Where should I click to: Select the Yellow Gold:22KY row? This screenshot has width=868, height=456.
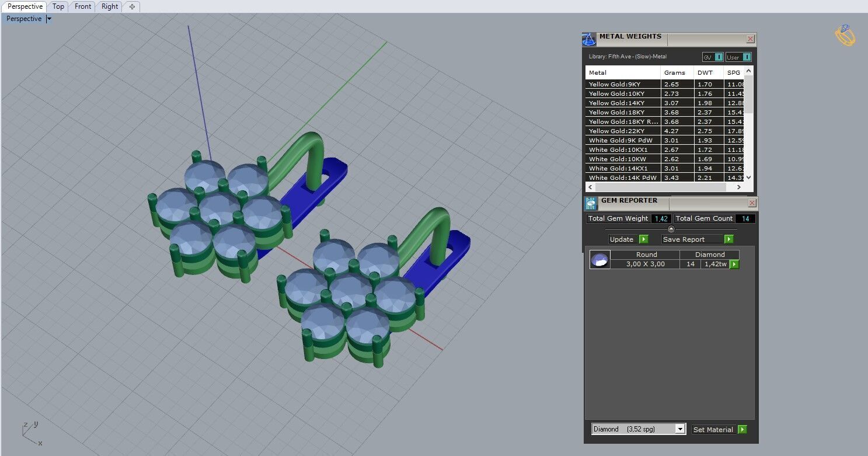click(x=665, y=131)
